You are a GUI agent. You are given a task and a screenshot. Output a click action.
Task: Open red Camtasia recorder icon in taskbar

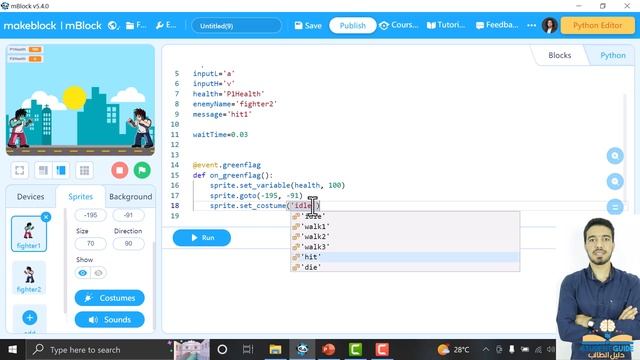coord(382,350)
